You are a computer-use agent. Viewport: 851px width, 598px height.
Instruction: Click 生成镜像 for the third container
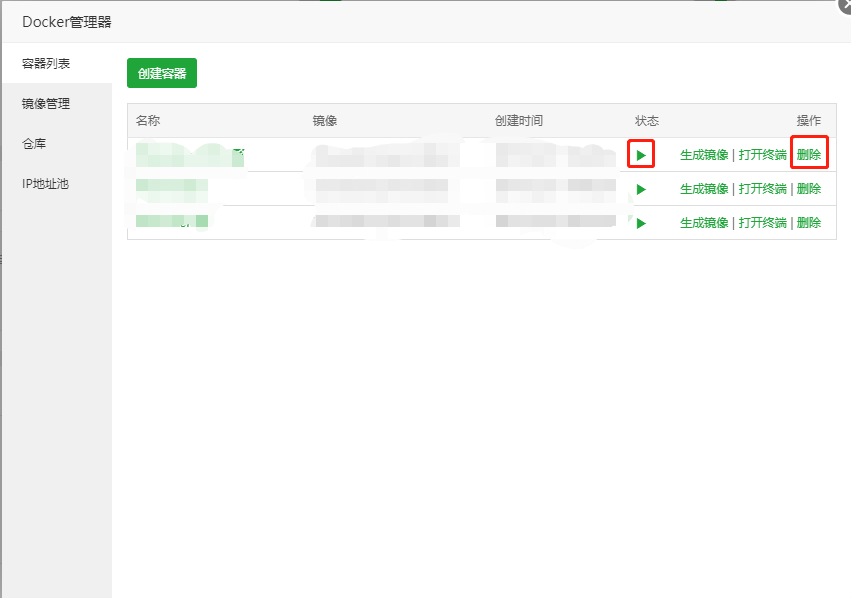click(704, 223)
